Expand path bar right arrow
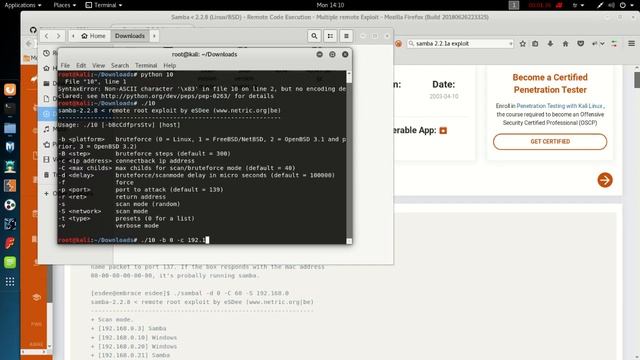Viewport: 640px width, 360px height. (x=154, y=36)
